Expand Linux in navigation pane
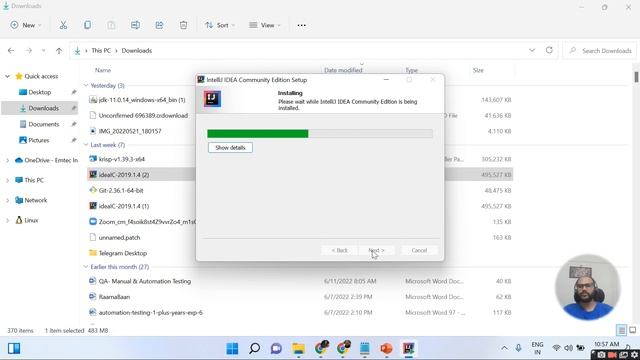640x360 pixels. pos(7,220)
